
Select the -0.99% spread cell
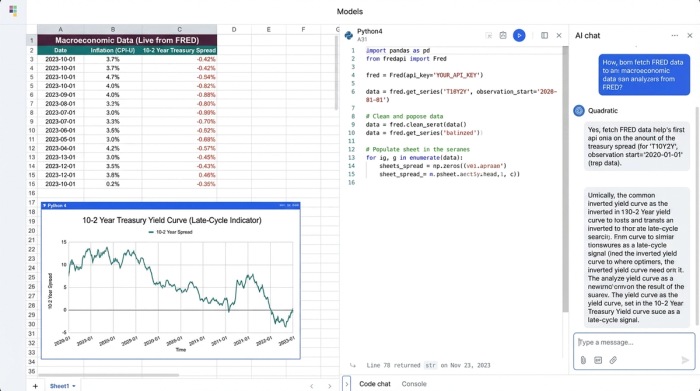coord(179,112)
